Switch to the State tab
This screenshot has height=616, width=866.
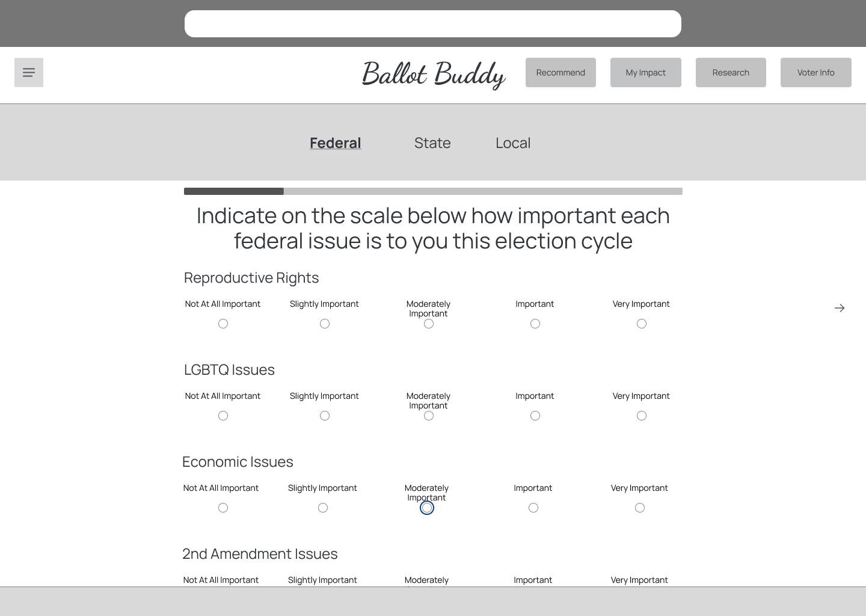pyautogui.click(x=432, y=143)
